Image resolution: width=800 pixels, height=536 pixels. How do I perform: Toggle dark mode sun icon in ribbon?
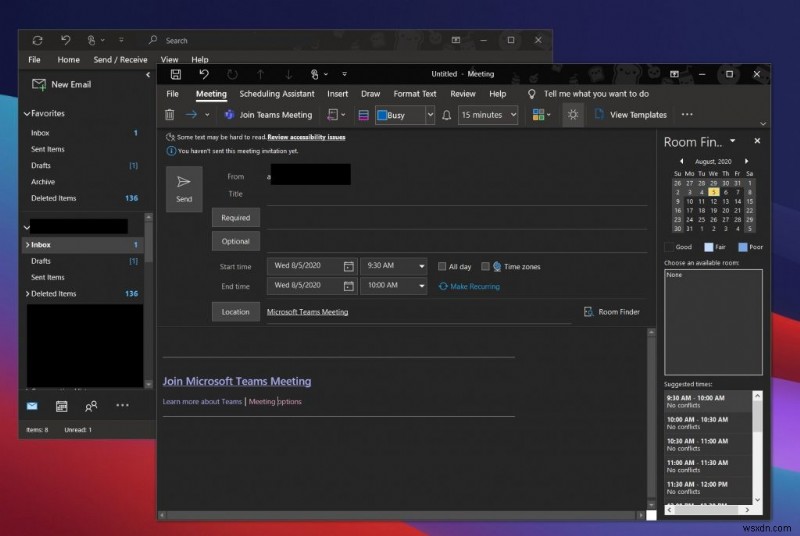(x=572, y=115)
